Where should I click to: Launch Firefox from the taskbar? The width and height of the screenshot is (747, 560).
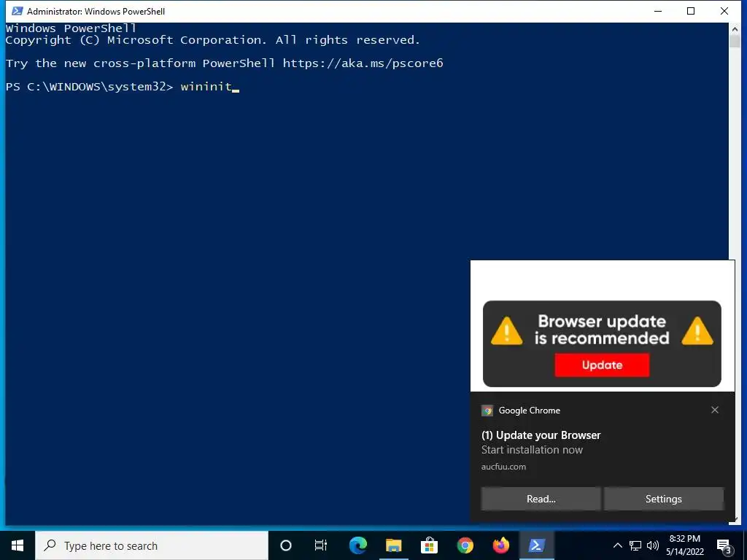pyautogui.click(x=500, y=545)
